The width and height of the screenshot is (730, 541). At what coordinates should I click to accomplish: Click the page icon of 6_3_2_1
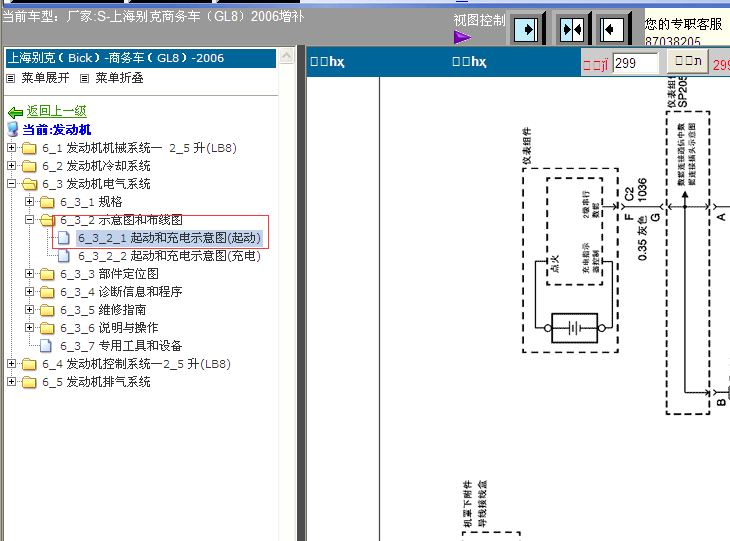pos(64,238)
